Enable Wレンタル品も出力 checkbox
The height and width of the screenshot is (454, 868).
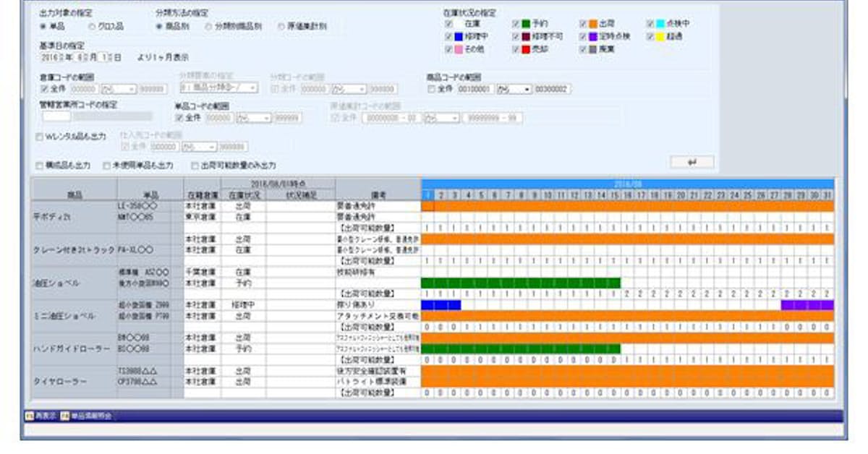tap(39, 136)
